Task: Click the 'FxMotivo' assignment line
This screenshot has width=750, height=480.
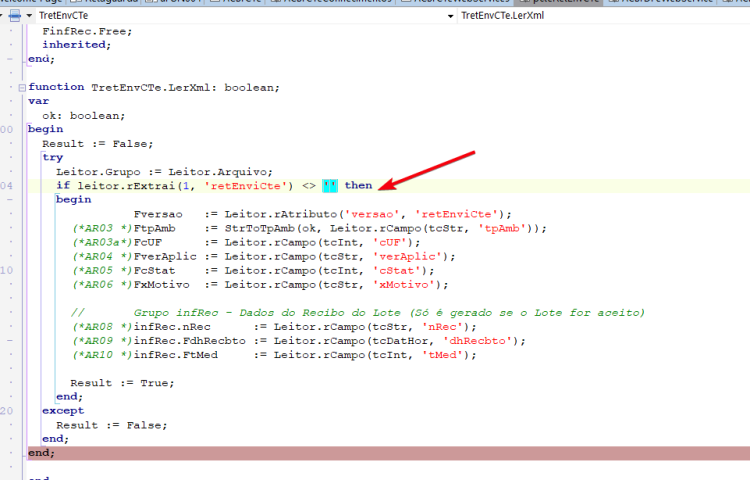Action: tap(261, 284)
